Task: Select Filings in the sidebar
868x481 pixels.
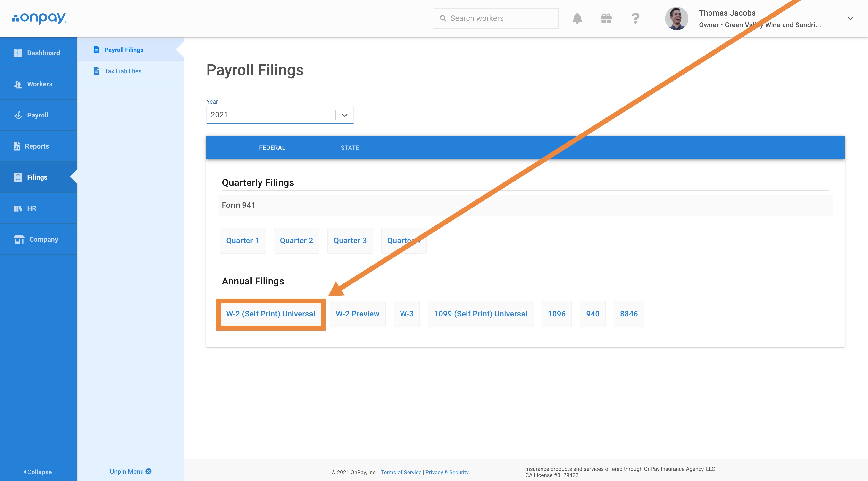Action: pos(38,177)
